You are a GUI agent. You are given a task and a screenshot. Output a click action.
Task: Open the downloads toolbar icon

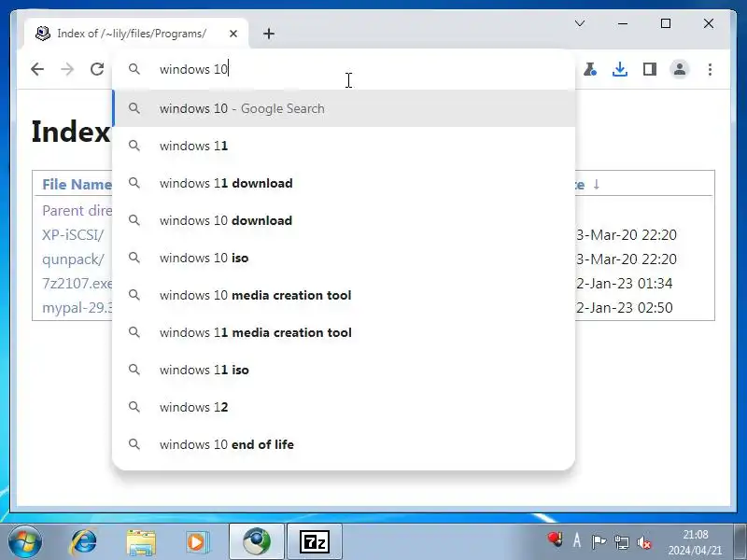click(619, 69)
